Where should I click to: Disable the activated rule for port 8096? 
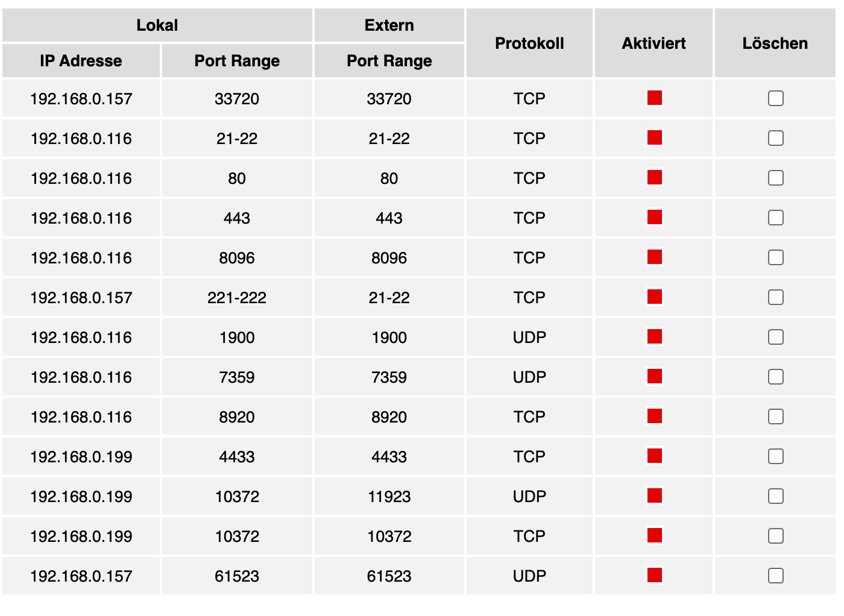pos(654,257)
